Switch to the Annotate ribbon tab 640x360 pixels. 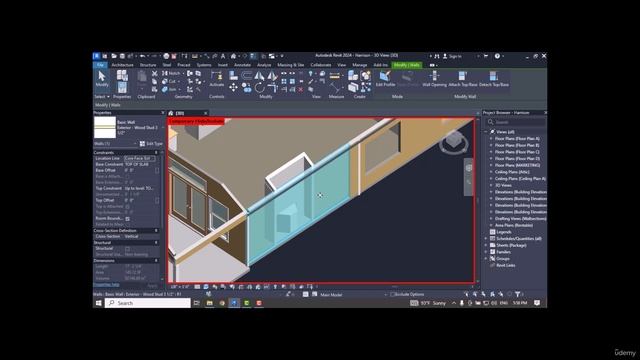click(x=242, y=65)
